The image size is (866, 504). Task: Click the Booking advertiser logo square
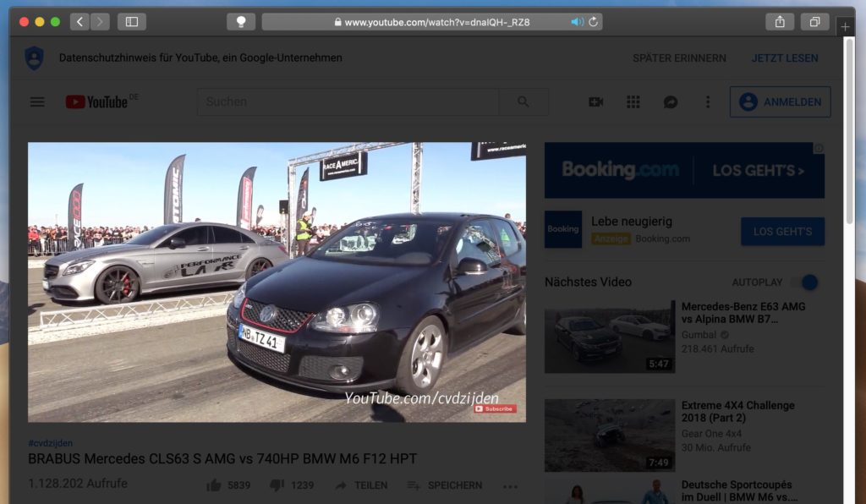click(x=563, y=229)
